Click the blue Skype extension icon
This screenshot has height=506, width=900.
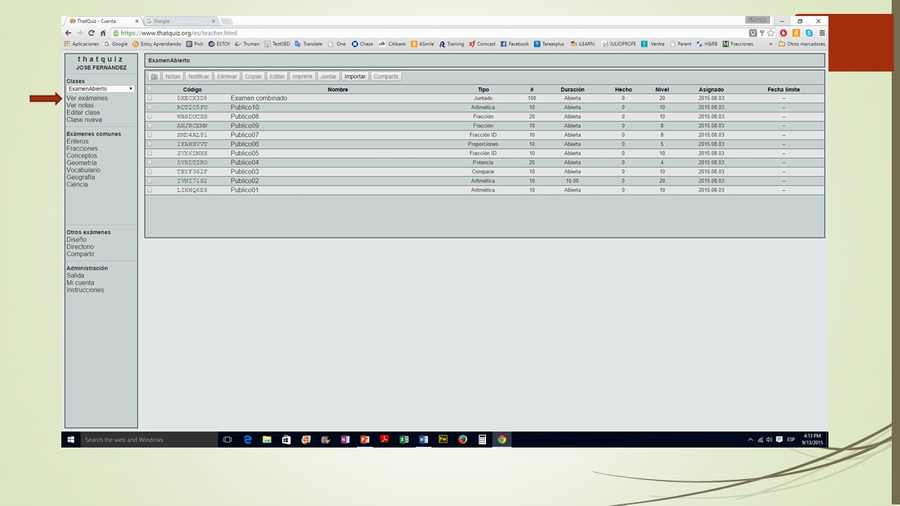809,33
